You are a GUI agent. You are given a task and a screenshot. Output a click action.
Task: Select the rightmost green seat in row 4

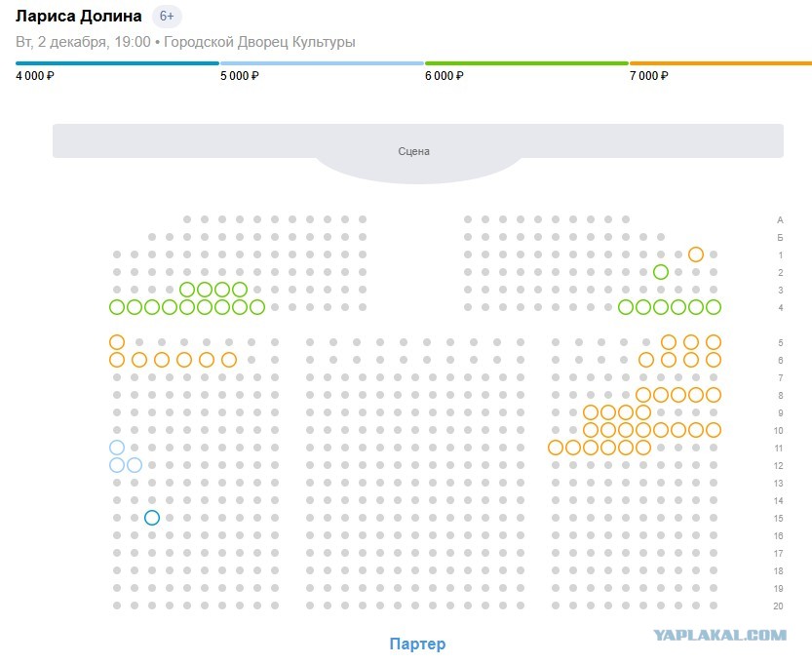[x=714, y=307]
